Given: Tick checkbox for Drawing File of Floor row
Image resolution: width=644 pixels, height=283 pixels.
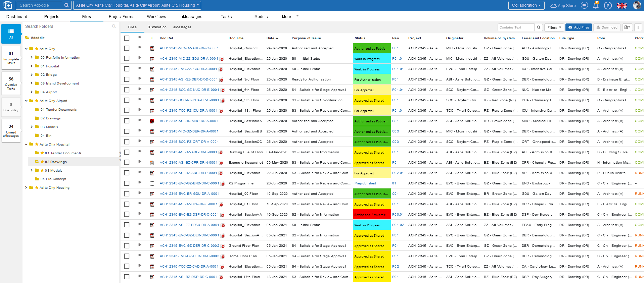Looking at the screenshot, I should [127, 152].
